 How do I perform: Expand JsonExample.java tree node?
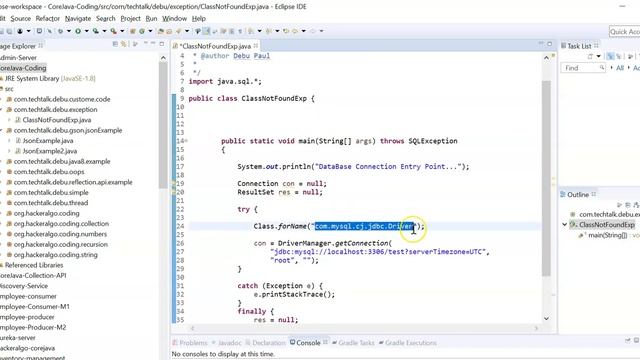9,141
